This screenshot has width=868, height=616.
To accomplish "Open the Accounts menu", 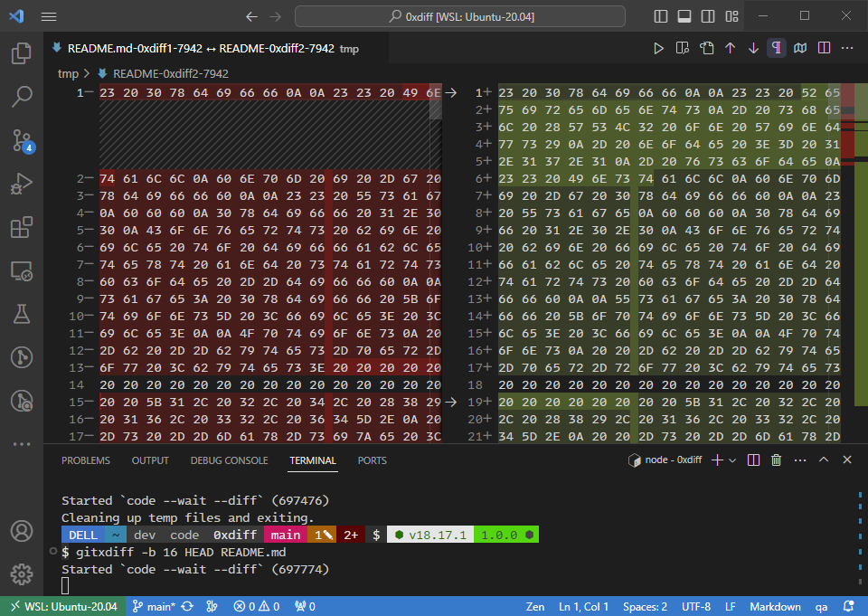I will coord(22,531).
